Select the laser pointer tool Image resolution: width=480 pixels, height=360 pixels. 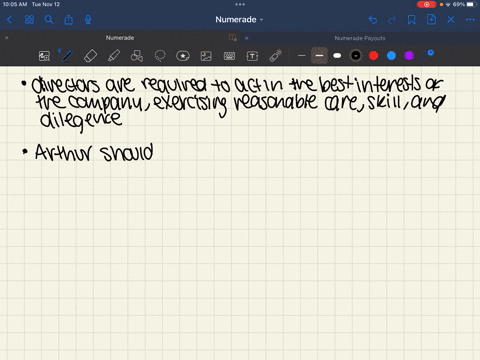click(x=275, y=56)
